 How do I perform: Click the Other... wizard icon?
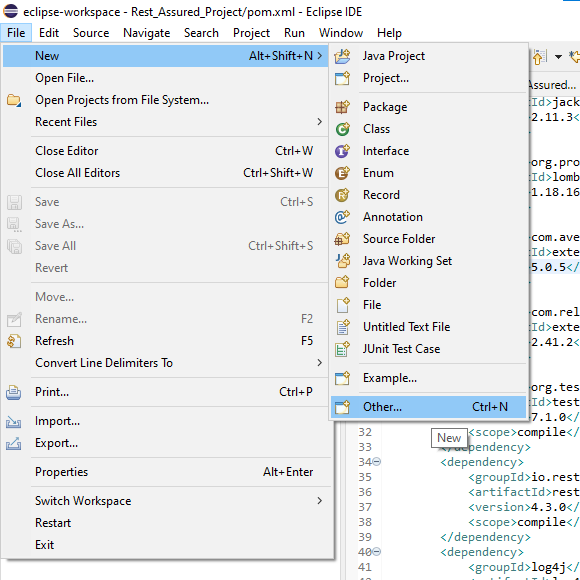coord(342,407)
